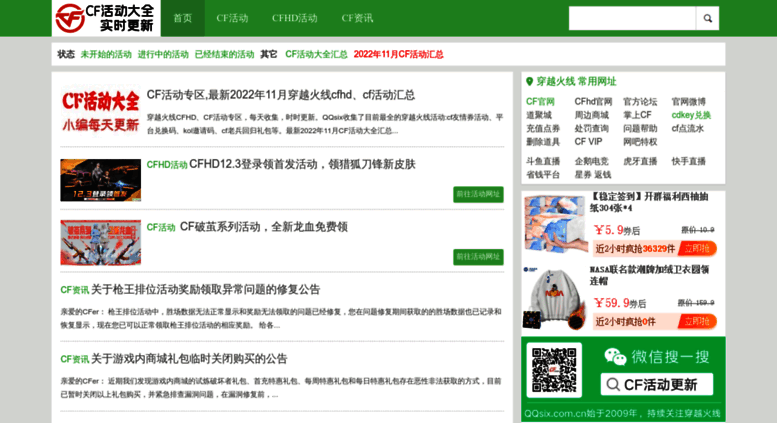Image resolution: width=777 pixels, height=423 pixels.
Task: Filter by 未开始的活动 status
Action: [x=106, y=54]
